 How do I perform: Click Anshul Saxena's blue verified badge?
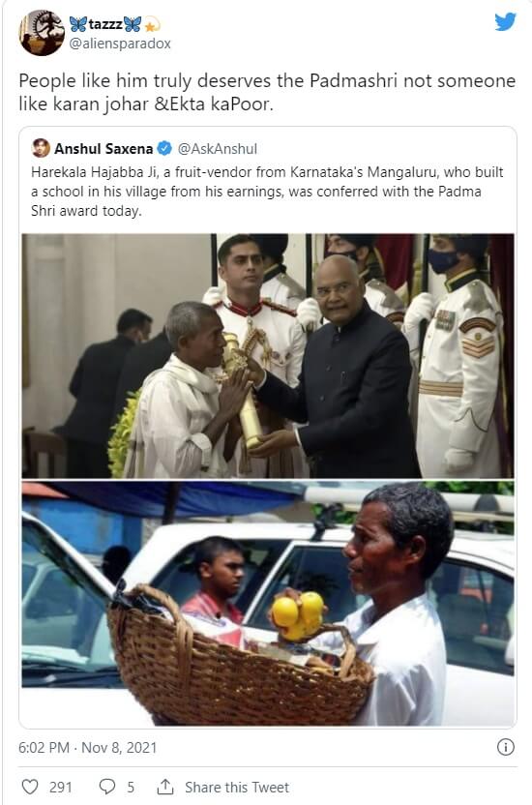[x=164, y=148]
